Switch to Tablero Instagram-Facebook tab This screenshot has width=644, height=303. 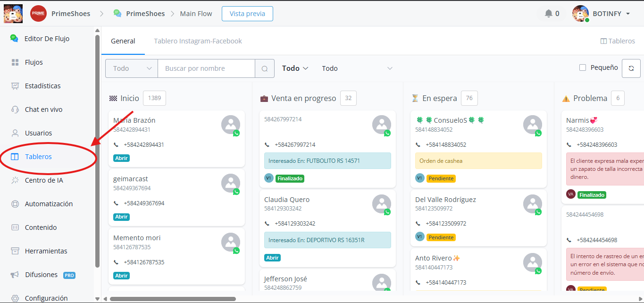[198, 41]
